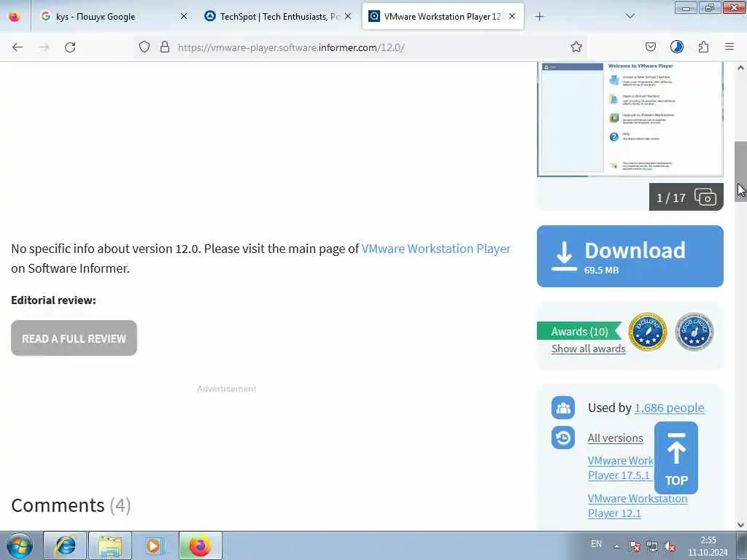Reload the current page
Image resolution: width=747 pixels, height=560 pixels.
click(x=70, y=47)
